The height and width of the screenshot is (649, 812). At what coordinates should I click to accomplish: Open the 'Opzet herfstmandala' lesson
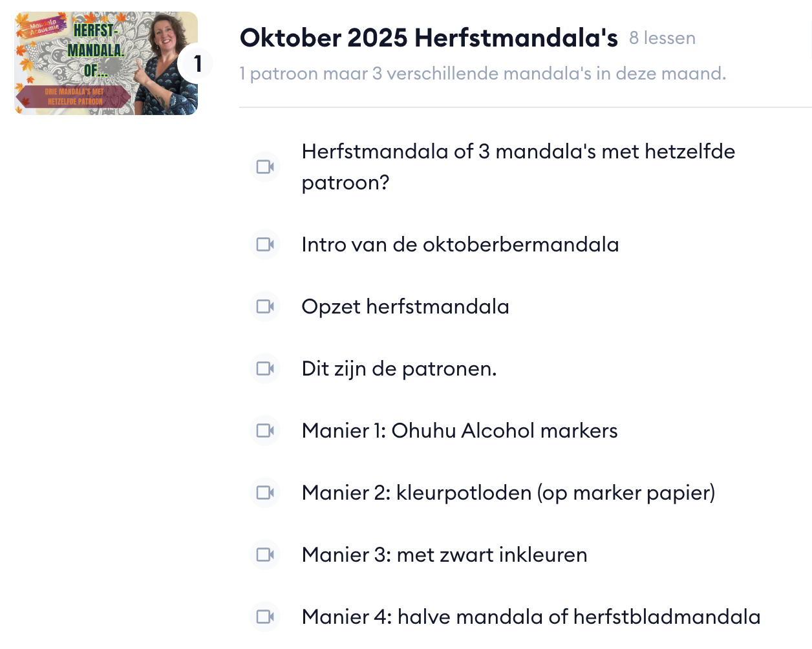[405, 306]
